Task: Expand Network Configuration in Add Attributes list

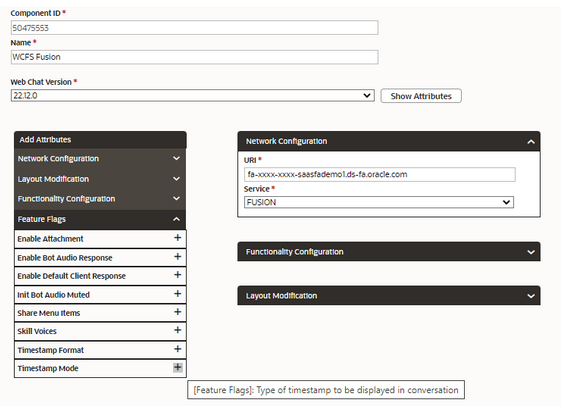Action: click(x=100, y=159)
